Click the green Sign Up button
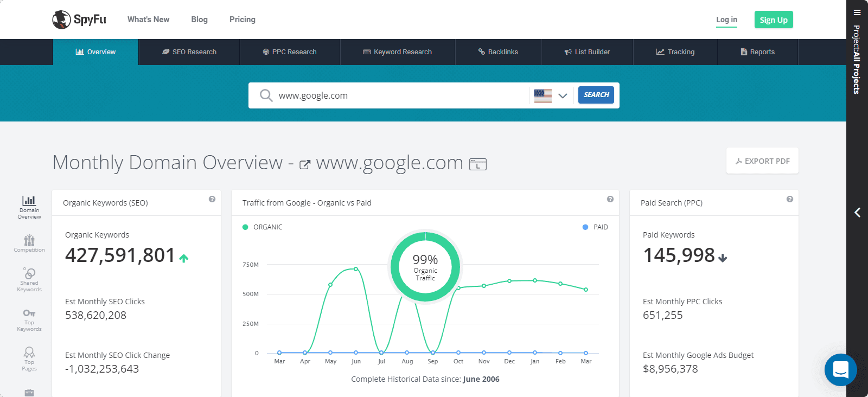 click(x=774, y=20)
